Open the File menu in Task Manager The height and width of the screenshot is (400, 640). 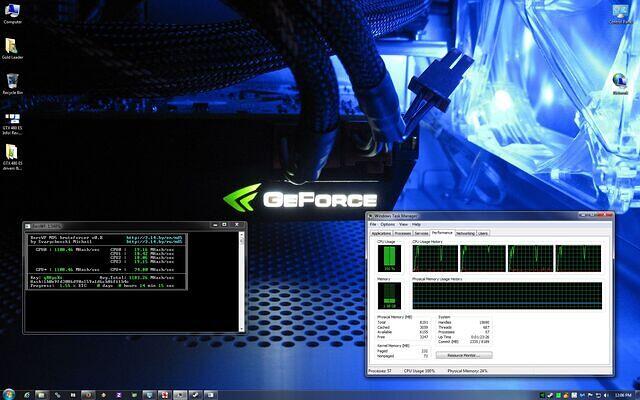pos(373,224)
